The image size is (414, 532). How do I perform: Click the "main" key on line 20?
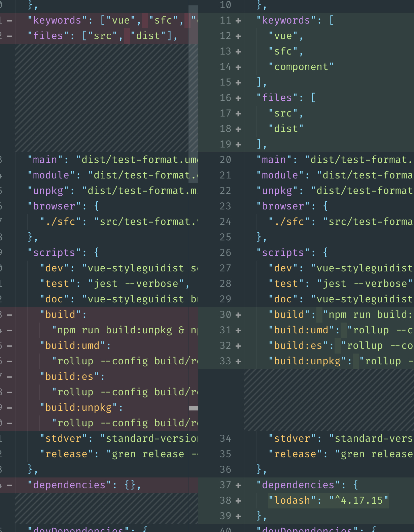point(274,160)
